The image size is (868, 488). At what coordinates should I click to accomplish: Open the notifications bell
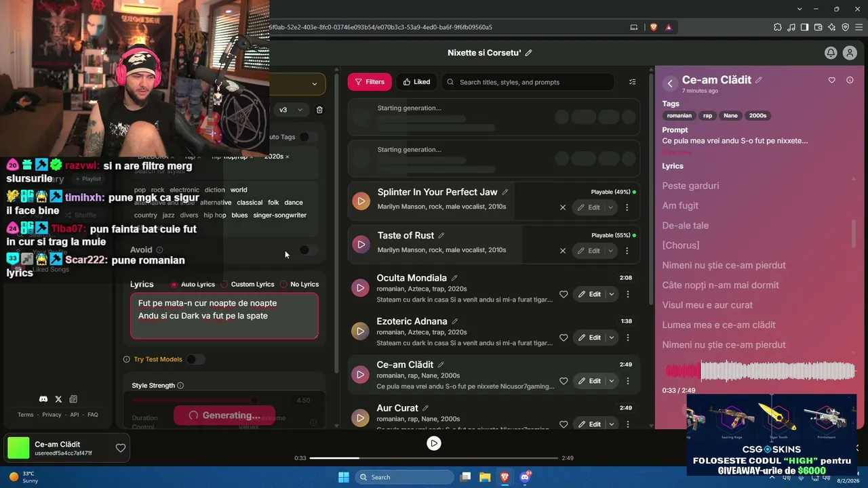(830, 53)
